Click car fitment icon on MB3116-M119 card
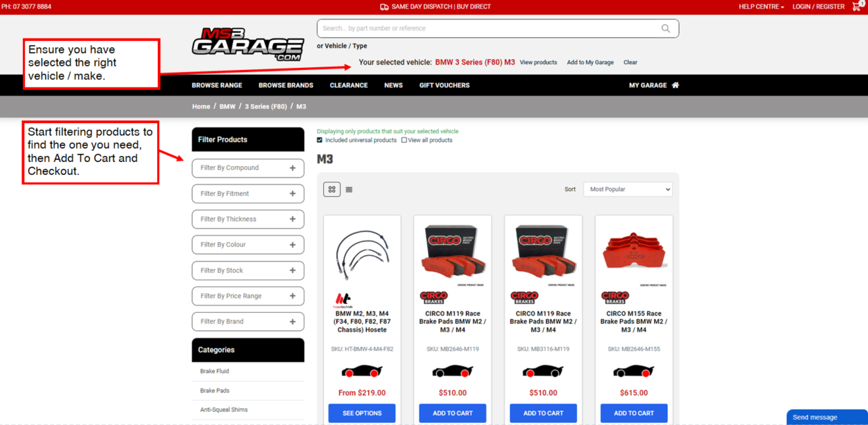This screenshot has height=425, width=868. (544, 371)
